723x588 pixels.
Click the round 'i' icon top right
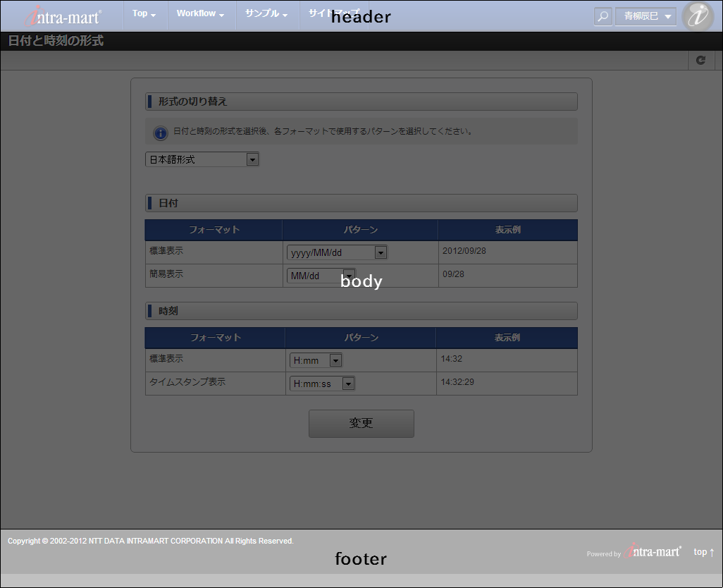[698, 16]
